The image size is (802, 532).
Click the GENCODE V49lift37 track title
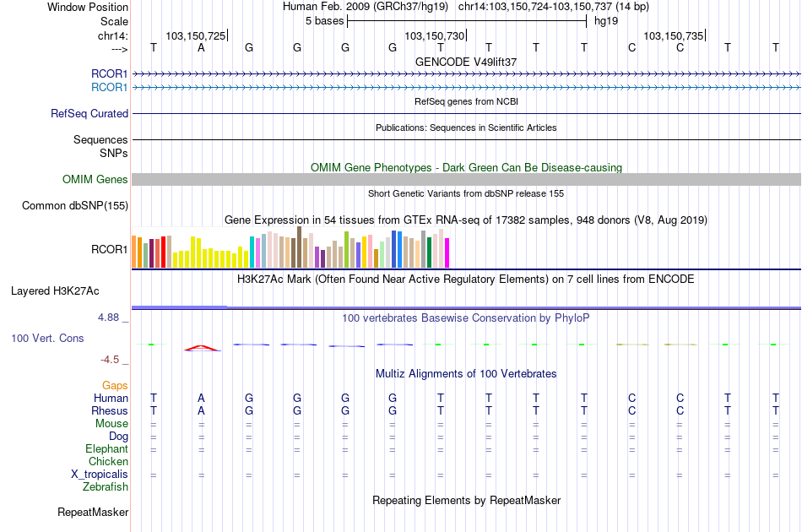click(466, 62)
